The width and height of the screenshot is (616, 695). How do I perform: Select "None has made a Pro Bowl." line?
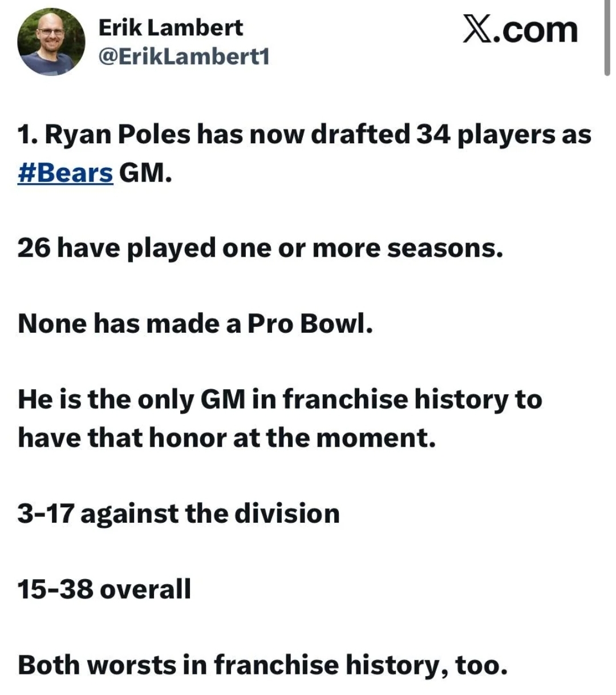[x=195, y=324]
